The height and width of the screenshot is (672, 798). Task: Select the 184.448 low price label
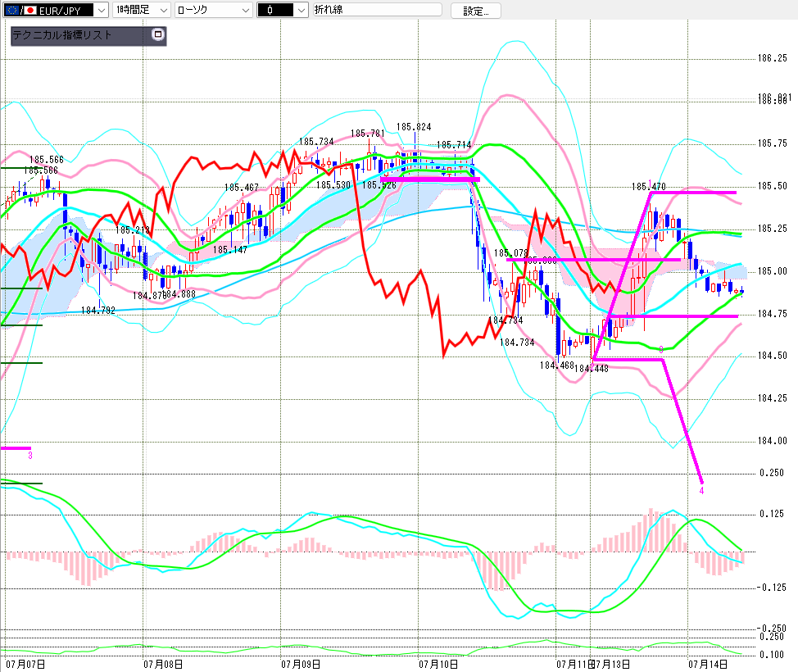(592, 369)
